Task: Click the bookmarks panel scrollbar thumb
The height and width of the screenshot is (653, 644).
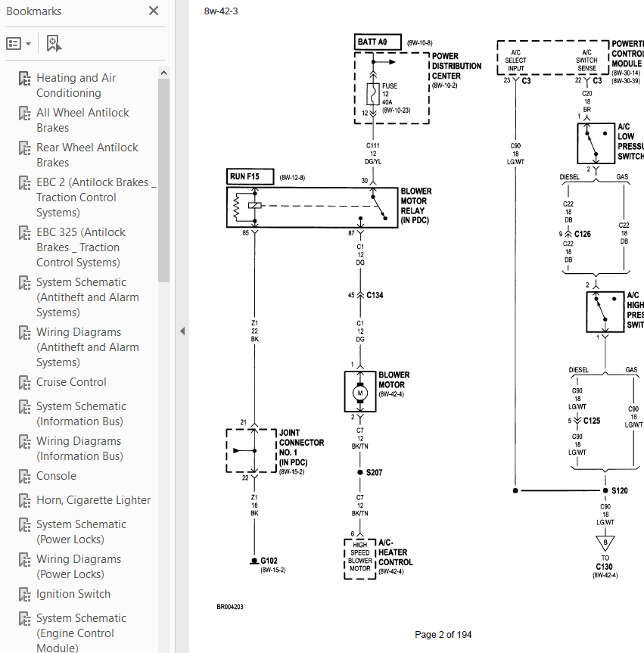Action: (x=163, y=181)
